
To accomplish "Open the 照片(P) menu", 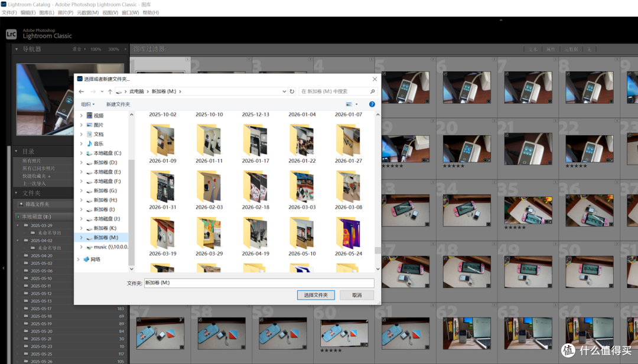I will click(x=66, y=12).
